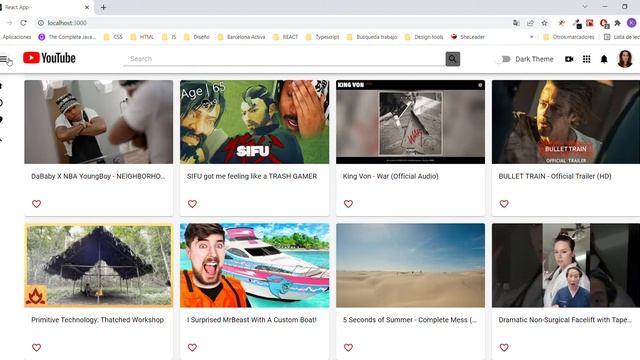Viewport: 640px width, 360px height.
Task: Open the hamburger menu beside YouTube logo
Action: [x=4, y=59]
